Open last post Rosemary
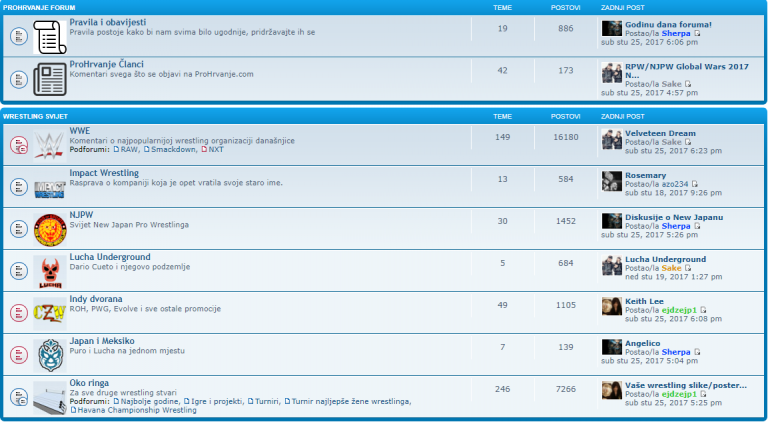Screen dimensions: 768x422 (x=646, y=176)
